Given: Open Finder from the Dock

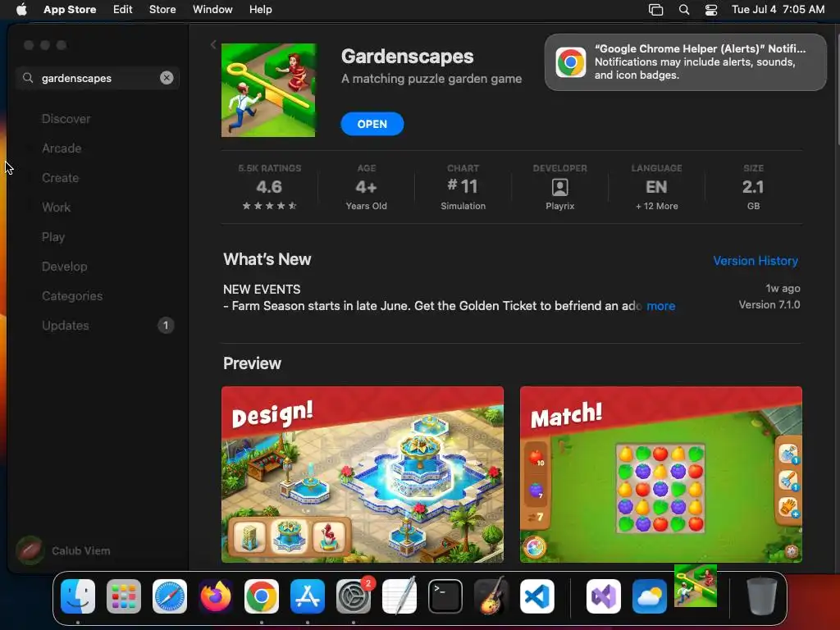Looking at the screenshot, I should (78, 596).
